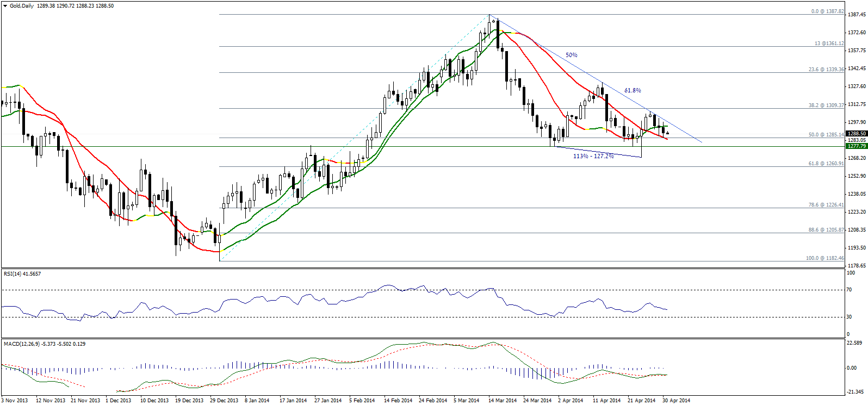
Task: Pick the 11 Apr 2014 date label
Action: coord(607,401)
